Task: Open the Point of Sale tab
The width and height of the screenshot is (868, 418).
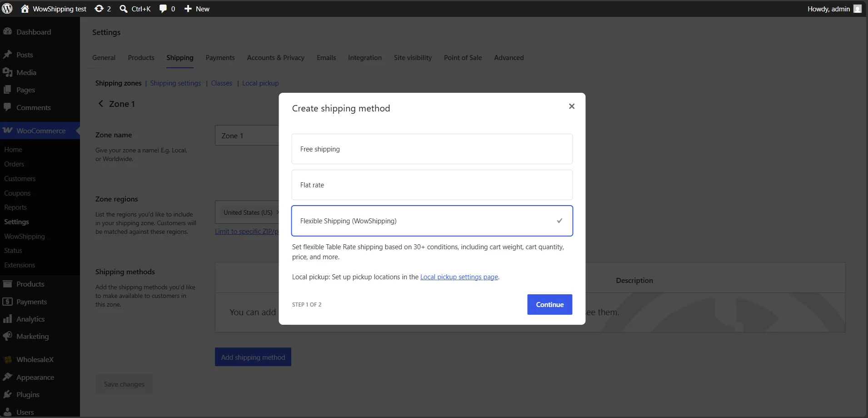Action: (463, 58)
